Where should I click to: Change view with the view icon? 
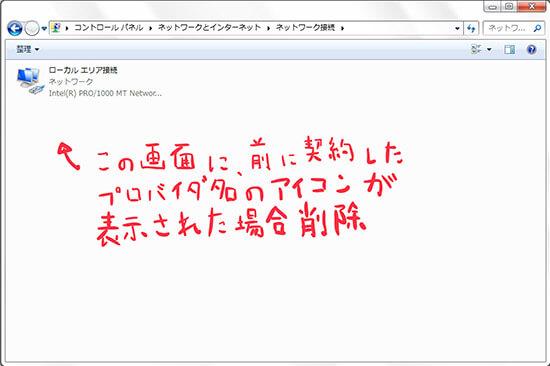476,49
